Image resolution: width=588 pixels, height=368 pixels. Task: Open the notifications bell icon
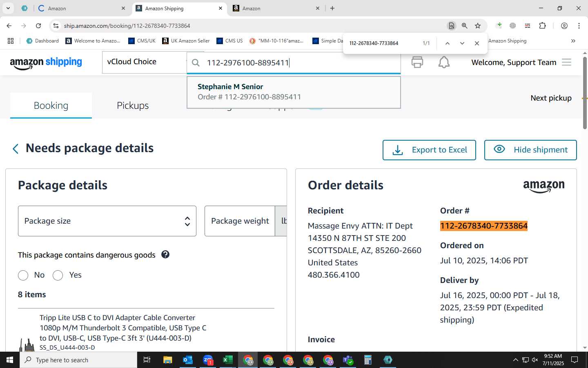(x=444, y=62)
